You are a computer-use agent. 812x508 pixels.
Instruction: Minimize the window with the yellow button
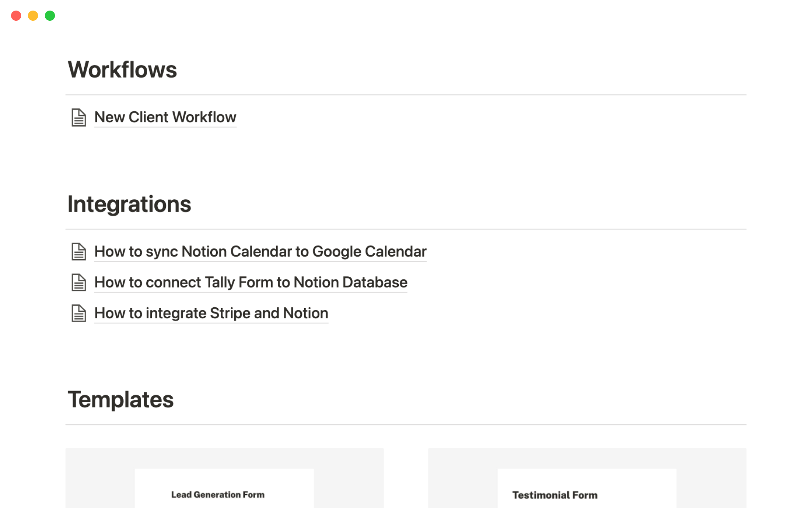33,16
